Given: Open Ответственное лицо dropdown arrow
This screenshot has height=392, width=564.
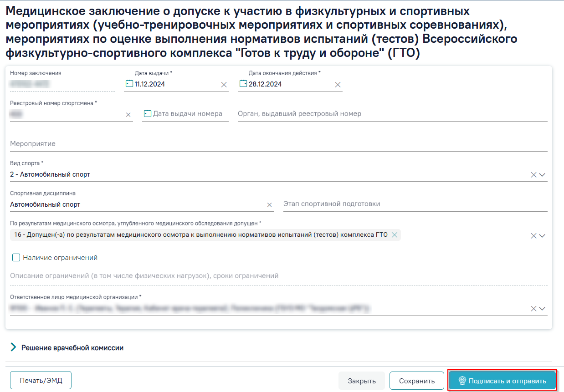Looking at the screenshot, I should coord(542,309).
